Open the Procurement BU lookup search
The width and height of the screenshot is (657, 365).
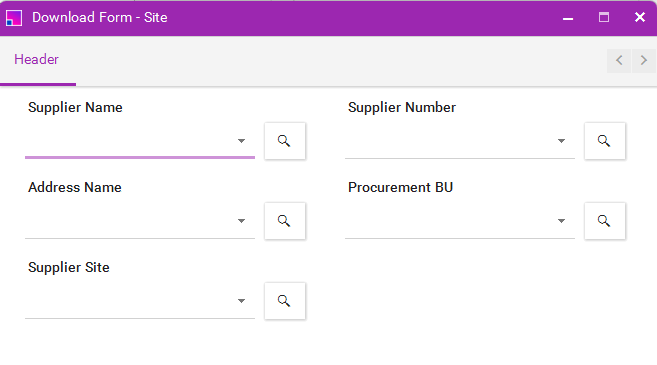tap(605, 221)
